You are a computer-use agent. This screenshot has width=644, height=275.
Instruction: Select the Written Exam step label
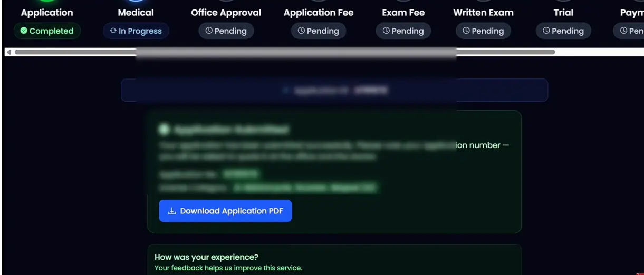(484, 13)
